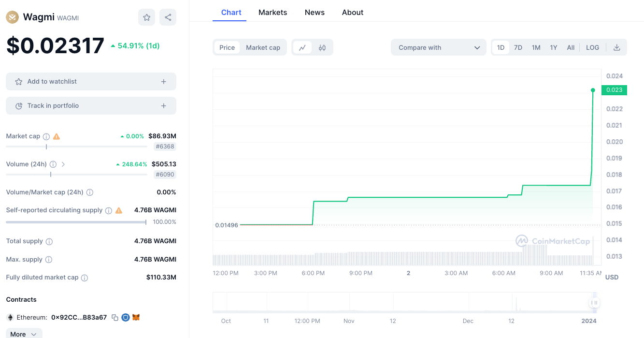Image resolution: width=644 pixels, height=338 pixels.
Task: Copy the Ethereum contract address
Action: coord(115,318)
